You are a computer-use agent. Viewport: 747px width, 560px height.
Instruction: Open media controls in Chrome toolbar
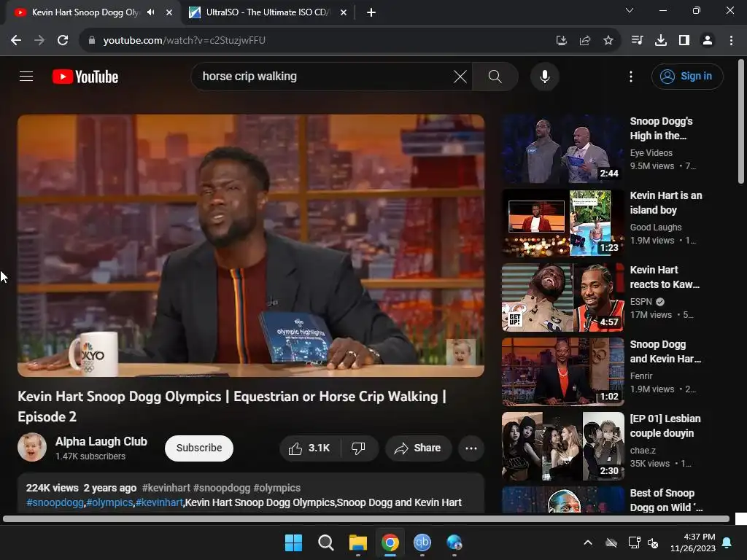[637, 41]
